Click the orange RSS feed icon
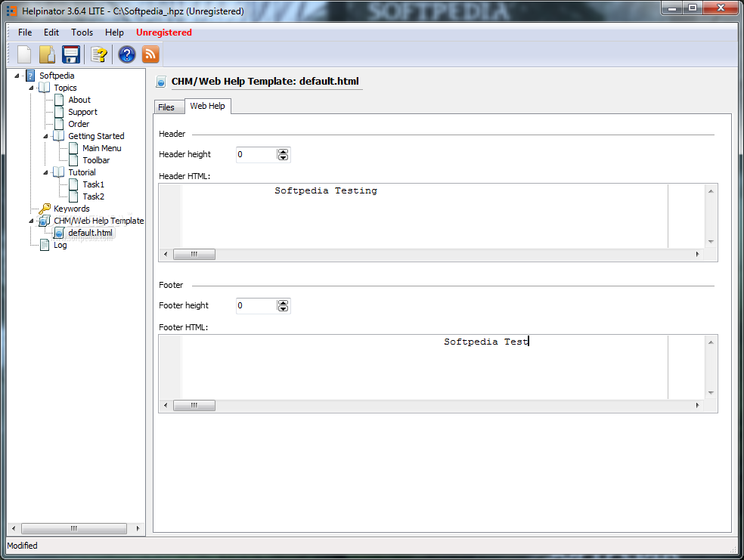The width and height of the screenshot is (744, 560). coord(150,54)
